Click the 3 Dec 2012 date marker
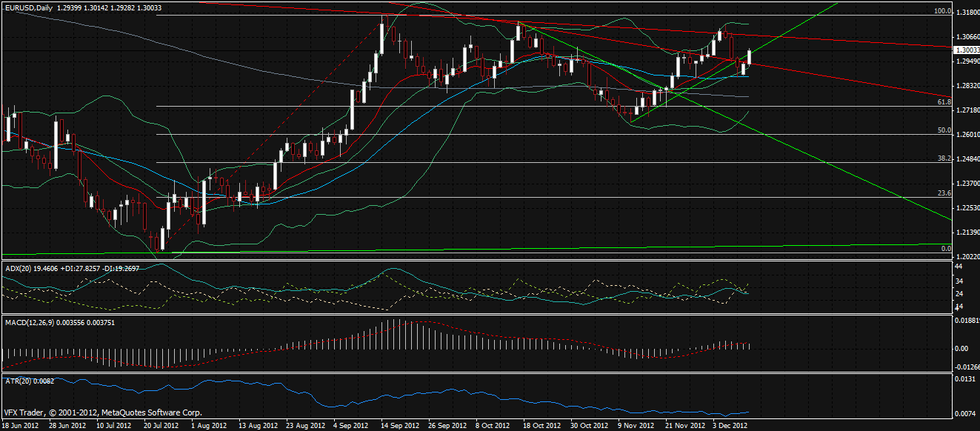This screenshot has width=980, height=431. click(729, 426)
